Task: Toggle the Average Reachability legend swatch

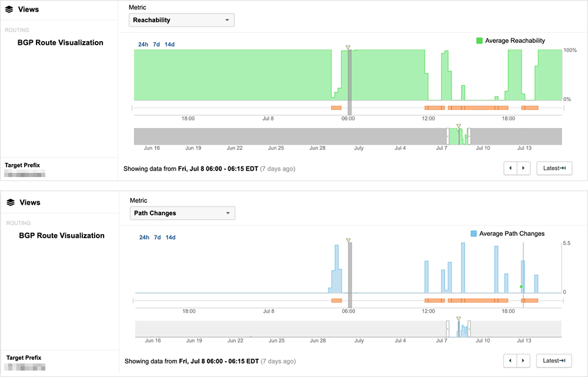Action: (x=479, y=41)
